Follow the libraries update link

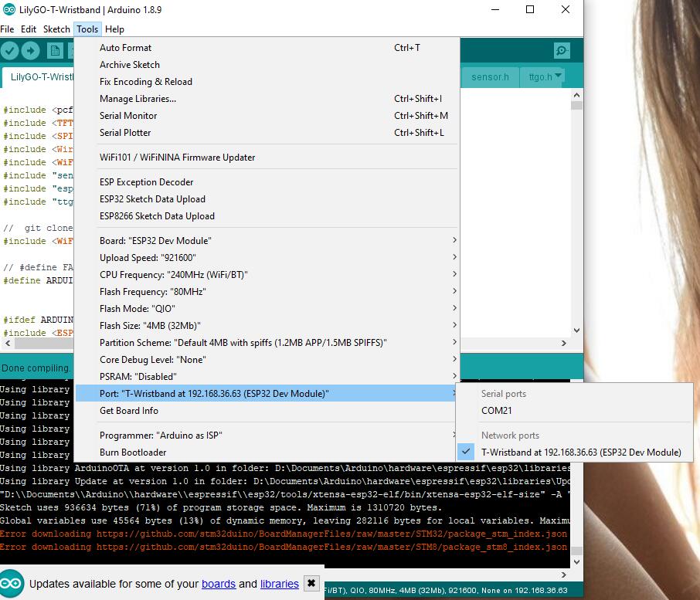(279, 584)
